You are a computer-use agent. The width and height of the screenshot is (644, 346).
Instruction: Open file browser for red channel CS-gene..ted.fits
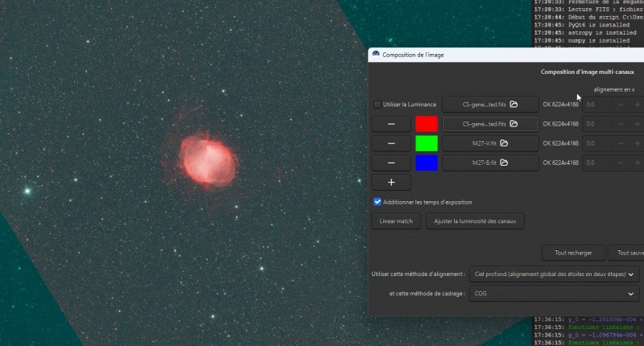[x=490, y=124]
